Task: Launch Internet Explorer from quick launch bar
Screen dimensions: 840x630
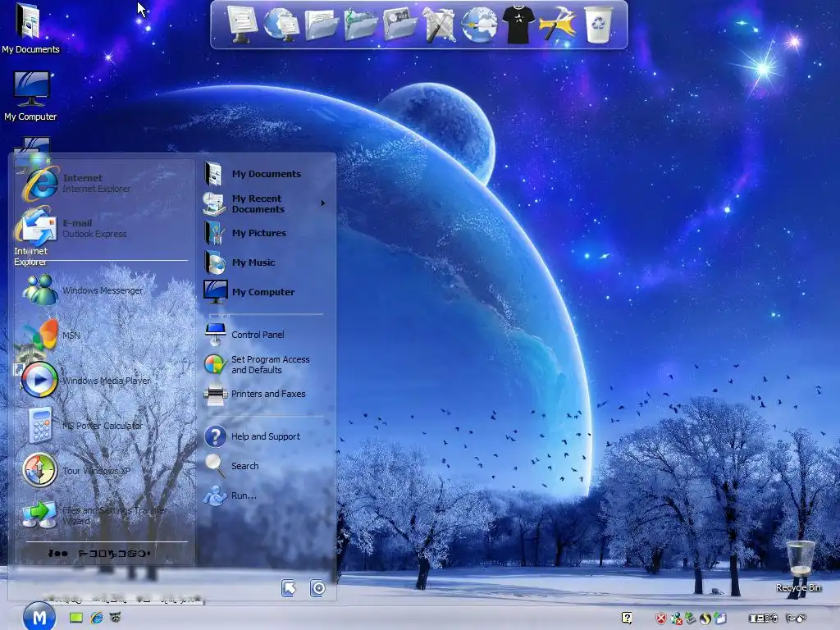Action: pyautogui.click(x=97, y=618)
